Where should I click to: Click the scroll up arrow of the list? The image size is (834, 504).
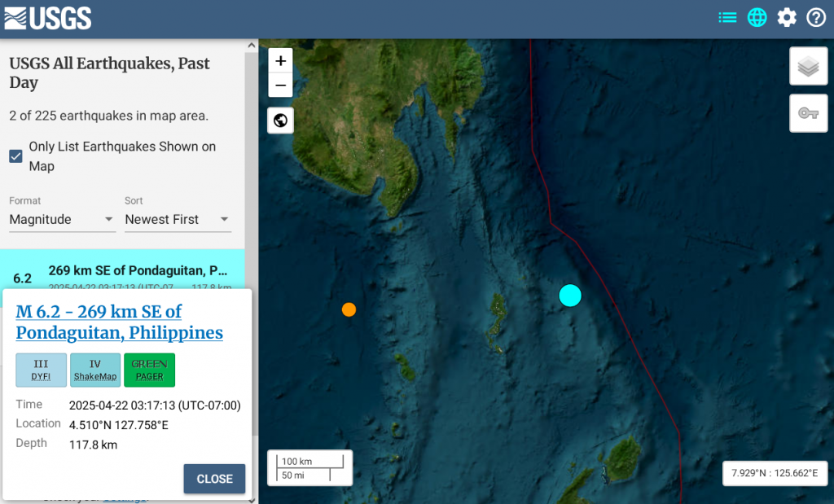click(x=252, y=46)
